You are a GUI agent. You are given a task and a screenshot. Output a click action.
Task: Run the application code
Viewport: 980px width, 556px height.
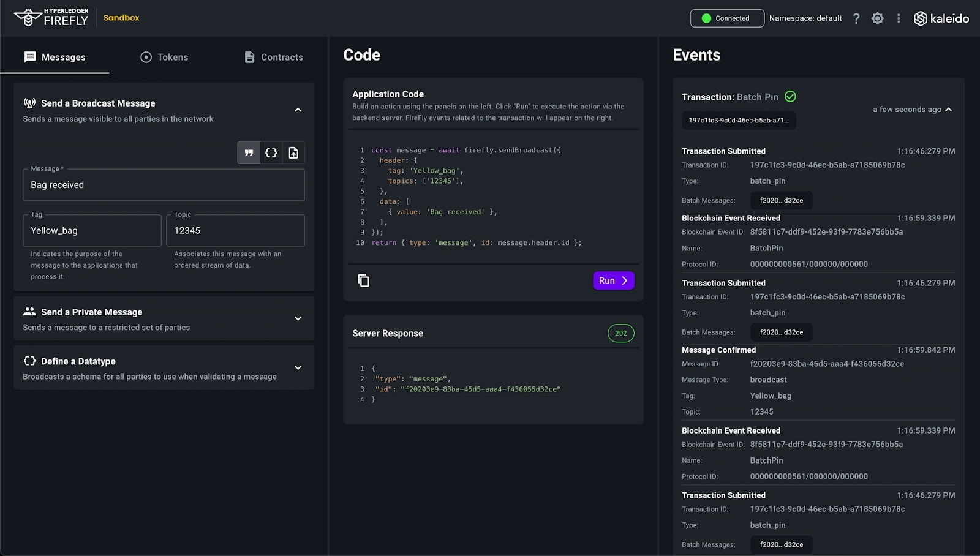click(x=613, y=280)
